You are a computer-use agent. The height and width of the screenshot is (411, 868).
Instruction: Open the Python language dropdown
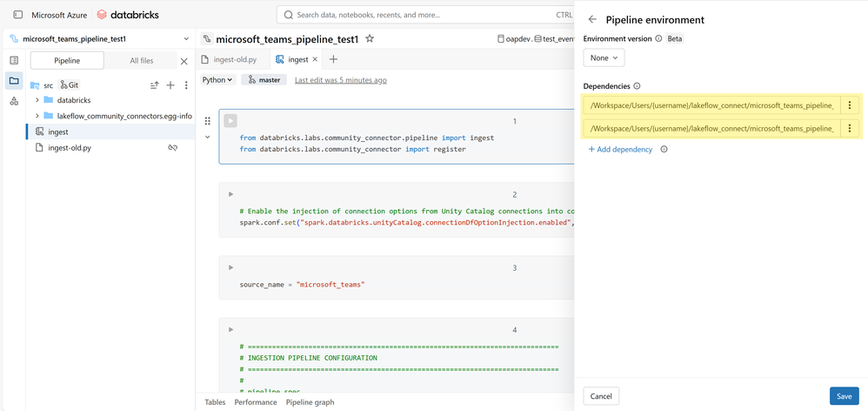click(x=218, y=80)
